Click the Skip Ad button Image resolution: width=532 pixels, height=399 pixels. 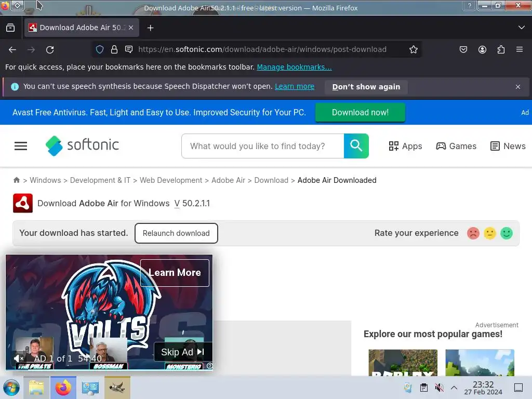[x=183, y=352]
